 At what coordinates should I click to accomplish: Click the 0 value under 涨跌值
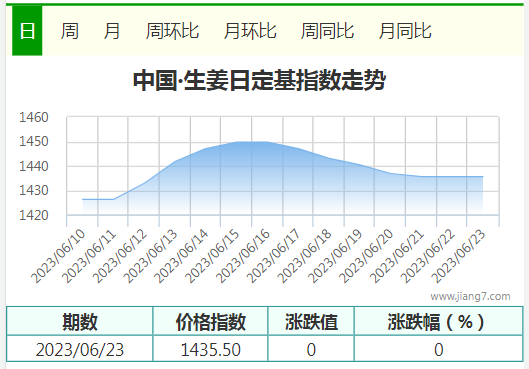[311, 349]
